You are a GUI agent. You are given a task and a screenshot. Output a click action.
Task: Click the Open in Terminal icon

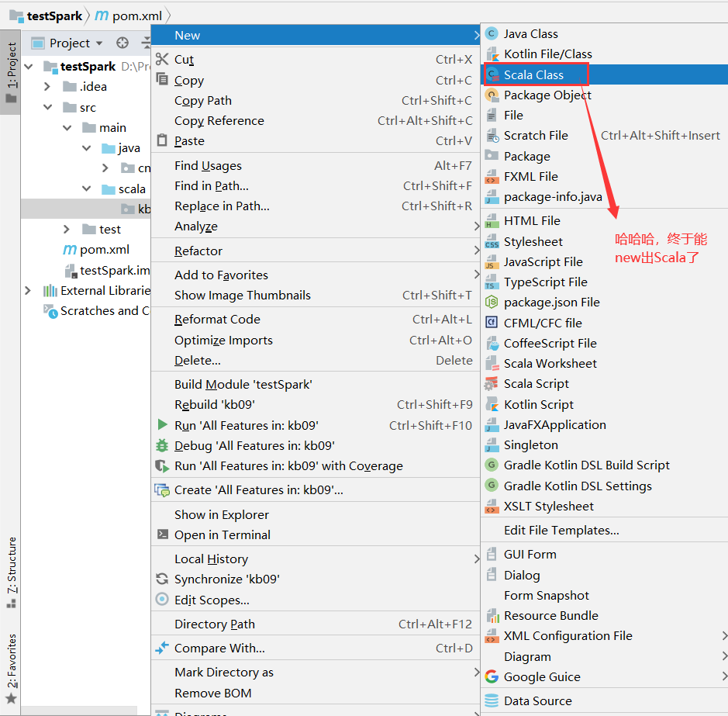[163, 534]
